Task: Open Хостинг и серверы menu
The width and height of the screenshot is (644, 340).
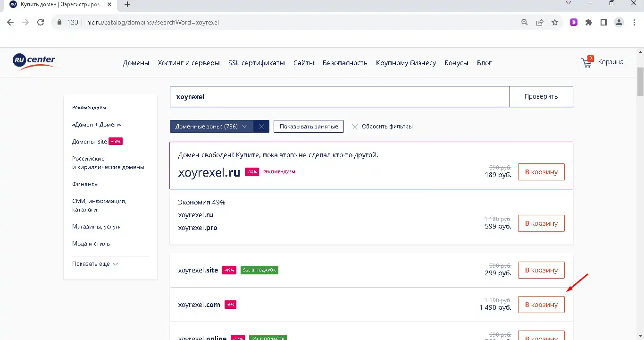Action: 189,63
